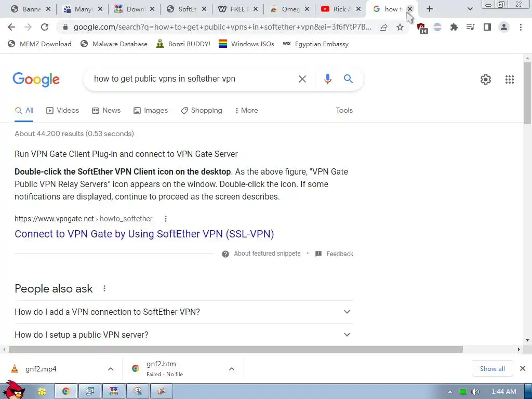
Task: Open the tab search dropdown arrow
Action: [x=470, y=9]
